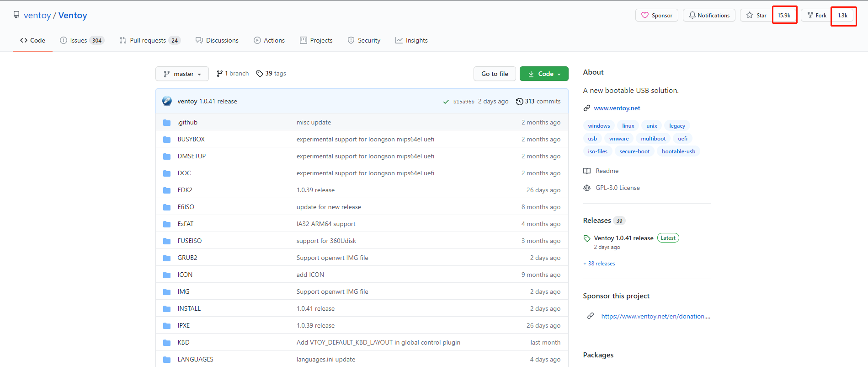
Task: Star the repository
Action: tap(756, 15)
